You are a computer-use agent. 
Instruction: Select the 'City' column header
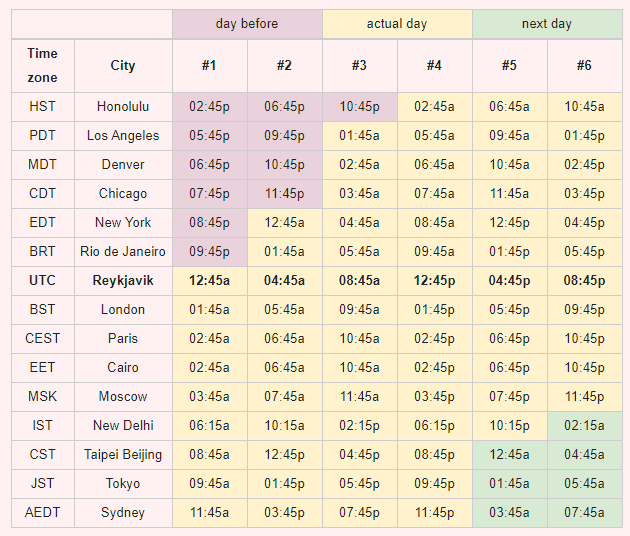pyautogui.click(x=123, y=66)
